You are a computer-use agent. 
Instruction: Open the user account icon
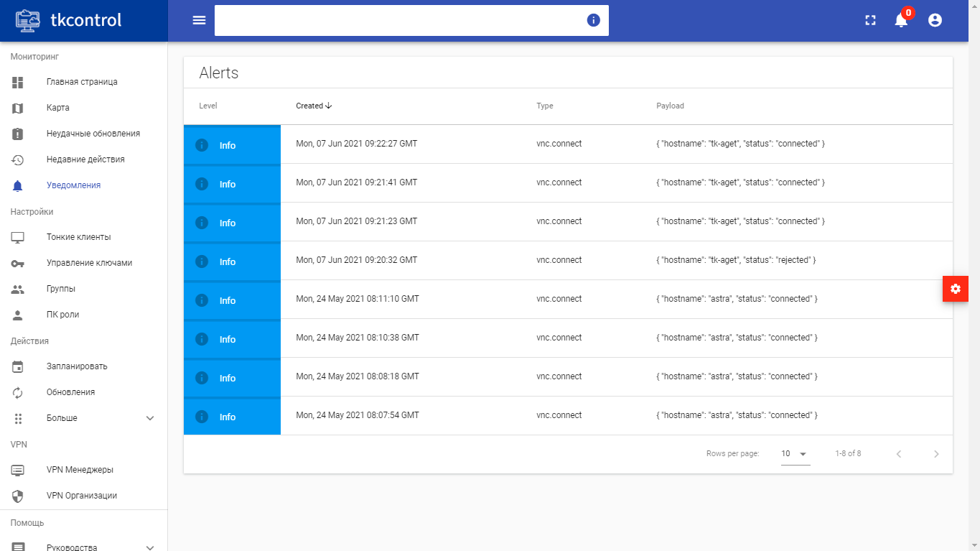935,20
